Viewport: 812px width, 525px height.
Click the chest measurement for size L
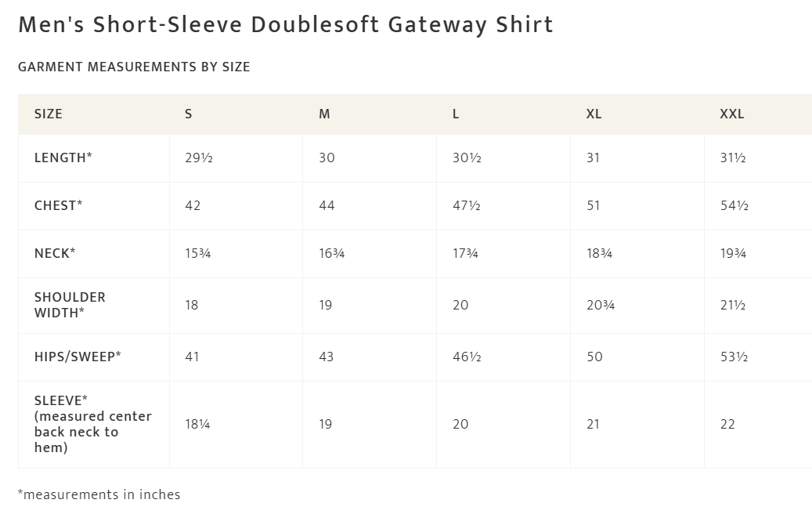click(x=467, y=206)
